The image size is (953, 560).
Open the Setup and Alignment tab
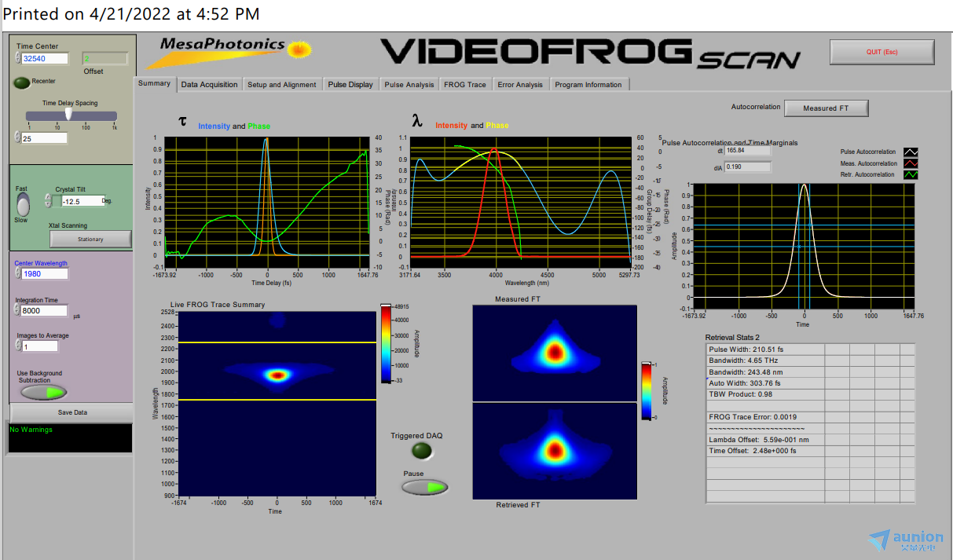[282, 85]
